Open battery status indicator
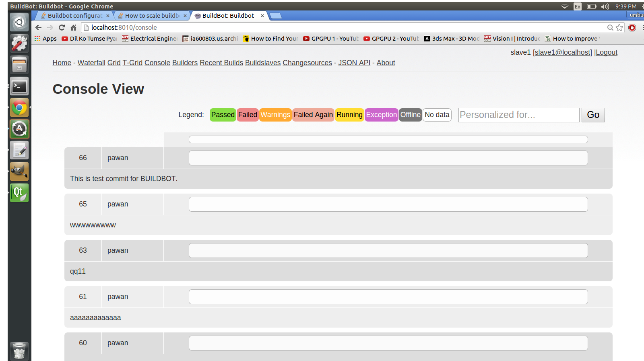644x361 pixels. [591, 6]
